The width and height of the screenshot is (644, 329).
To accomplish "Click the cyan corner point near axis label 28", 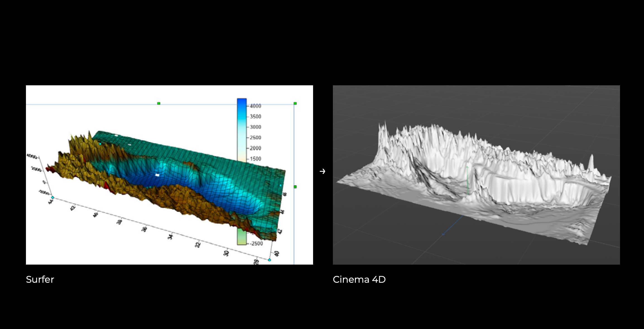I will tap(270, 260).
